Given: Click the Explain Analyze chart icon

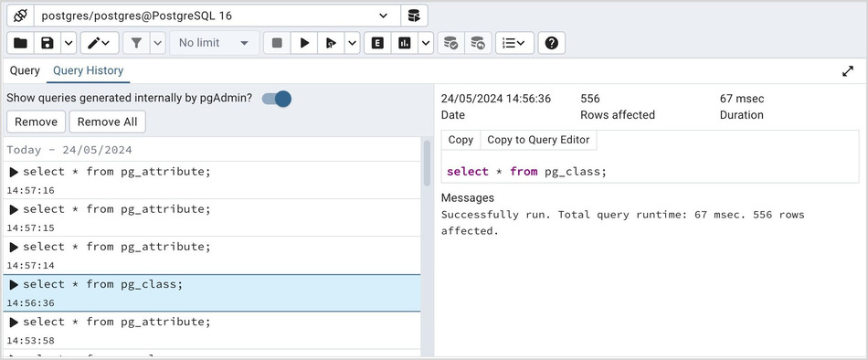Looking at the screenshot, I should click(405, 43).
